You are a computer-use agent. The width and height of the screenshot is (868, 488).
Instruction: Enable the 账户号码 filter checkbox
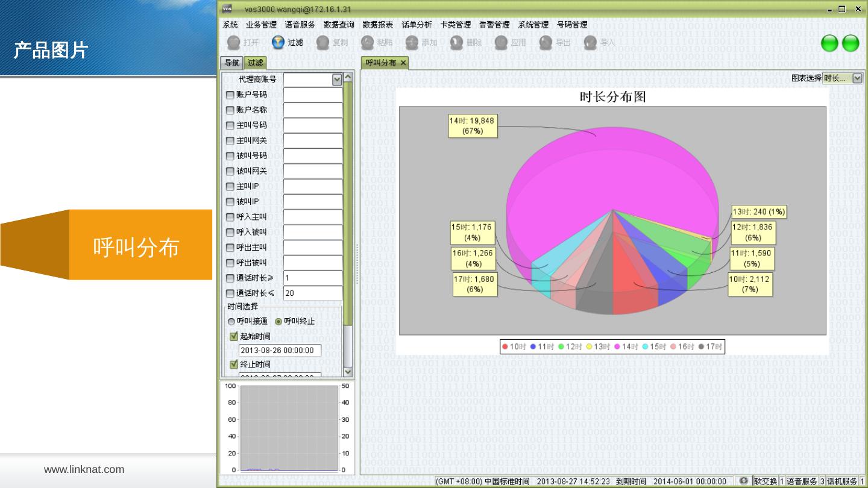(x=230, y=95)
